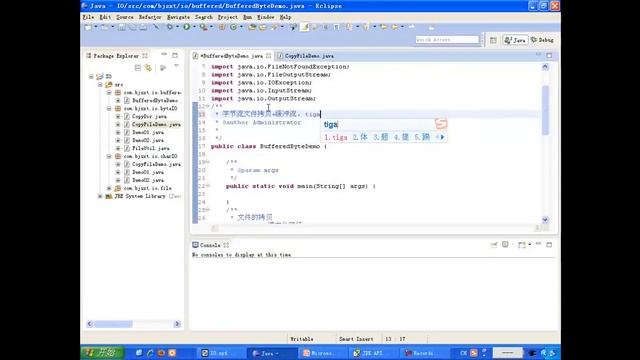This screenshot has width=640, height=360.
Task: Select Demo01.java under byteIO package
Action: click(147, 132)
